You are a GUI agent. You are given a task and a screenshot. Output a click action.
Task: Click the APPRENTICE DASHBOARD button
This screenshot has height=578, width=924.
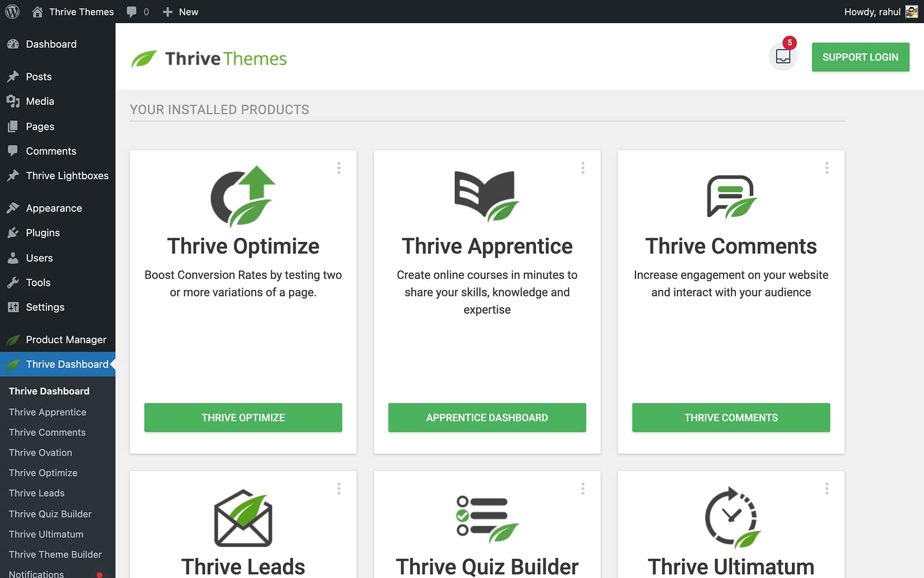[x=487, y=417]
